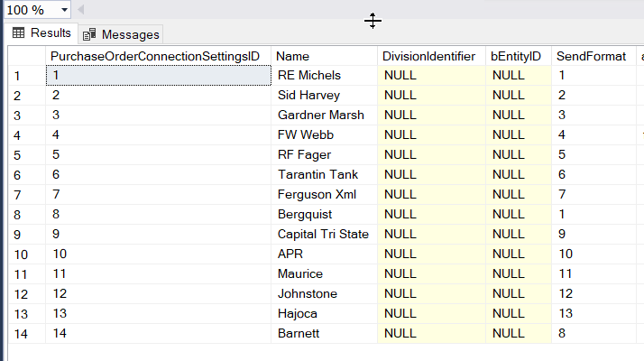Select the DivisionIdentifier column header
This screenshot has width=644, height=361.
pyautogui.click(x=431, y=56)
